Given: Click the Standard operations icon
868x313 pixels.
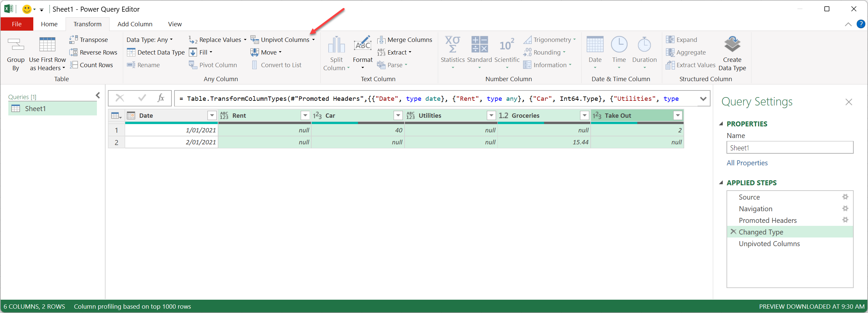Looking at the screenshot, I should [479, 45].
